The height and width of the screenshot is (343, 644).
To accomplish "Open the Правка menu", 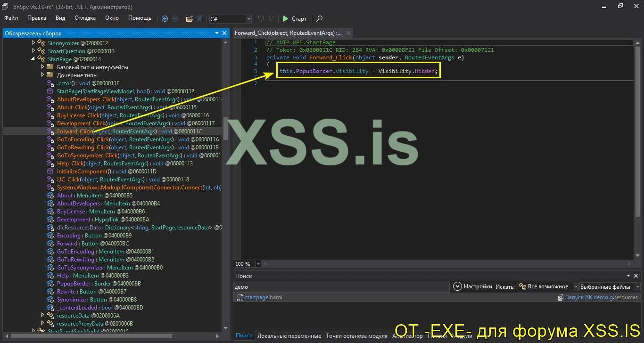I will coord(37,18).
